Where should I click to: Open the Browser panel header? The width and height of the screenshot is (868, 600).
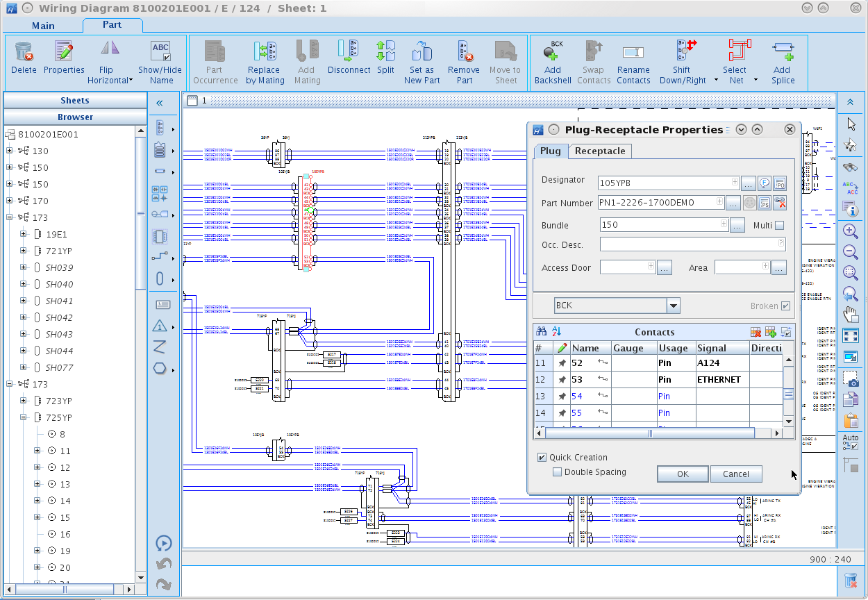click(x=75, y=117)
